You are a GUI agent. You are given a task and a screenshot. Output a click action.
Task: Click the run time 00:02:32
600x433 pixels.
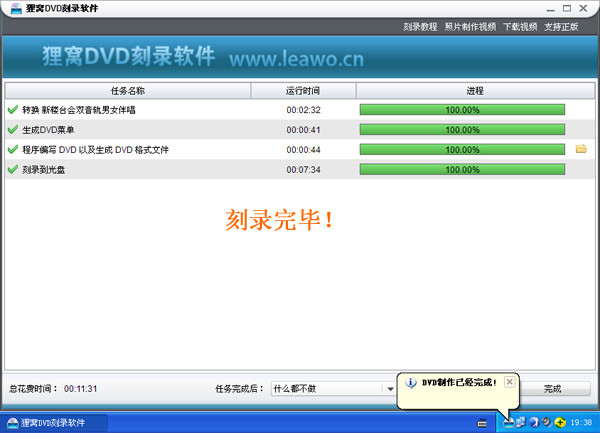303,110
